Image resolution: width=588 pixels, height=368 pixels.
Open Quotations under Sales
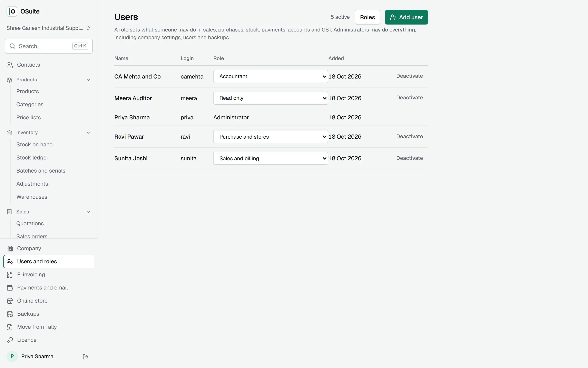click(30, 223)
